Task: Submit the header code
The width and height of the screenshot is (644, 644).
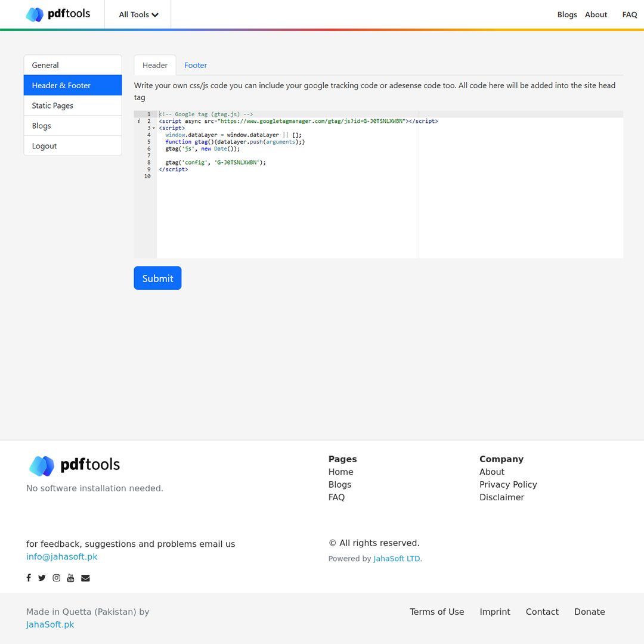Action: [157, 278]
